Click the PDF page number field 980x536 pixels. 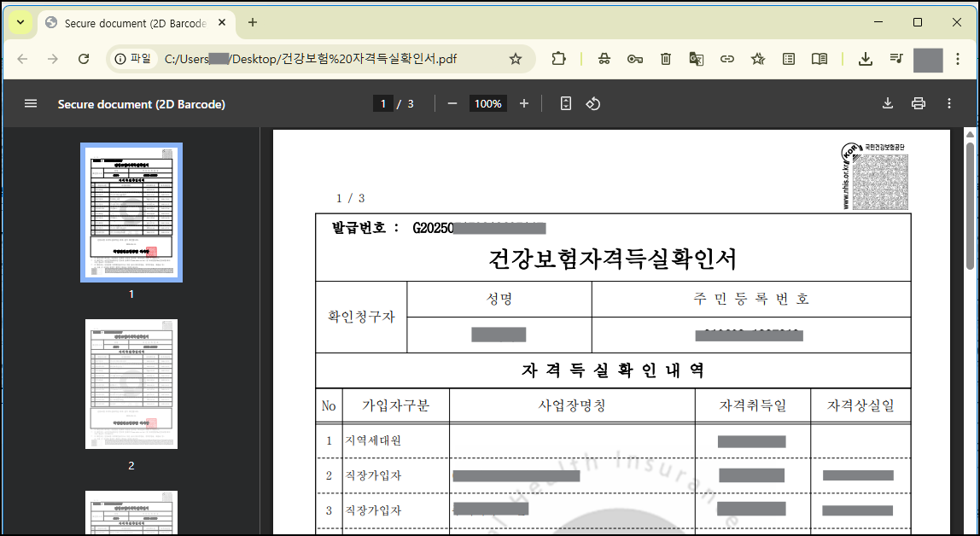point(382,104)
